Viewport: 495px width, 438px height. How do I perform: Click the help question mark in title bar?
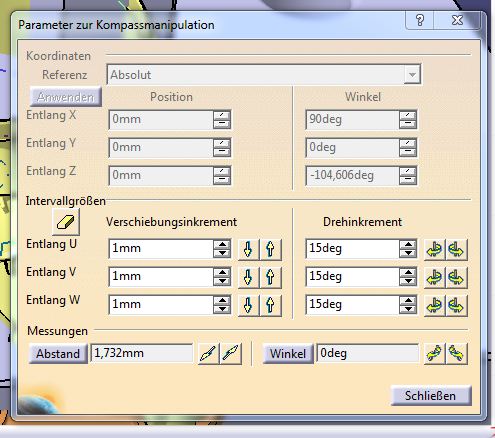click(x=420, y=20)
